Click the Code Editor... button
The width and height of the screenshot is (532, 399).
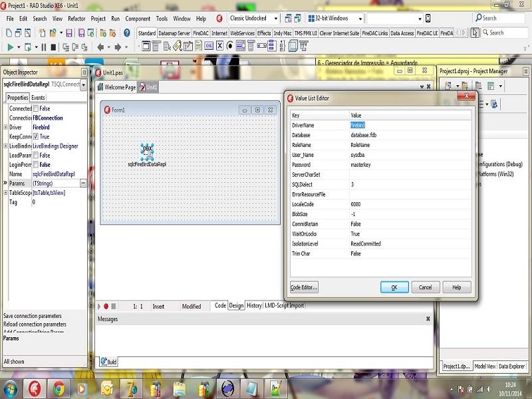[x=304, y=287]
